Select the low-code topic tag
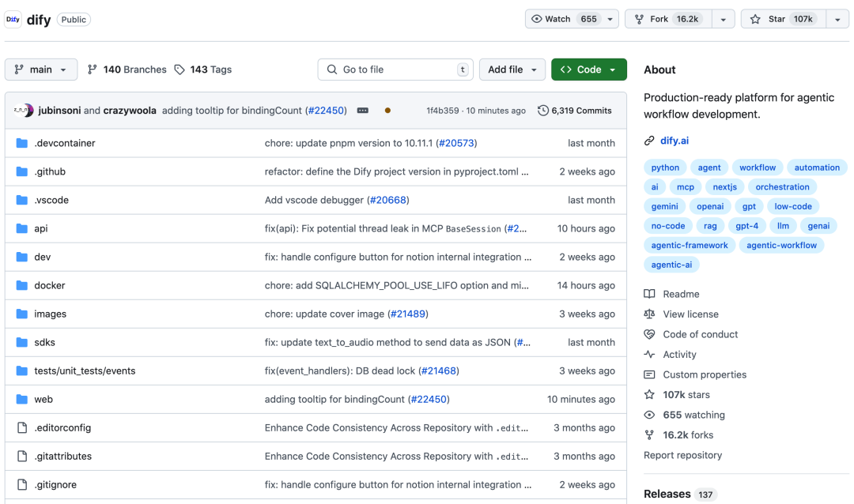 coord(793,207)
